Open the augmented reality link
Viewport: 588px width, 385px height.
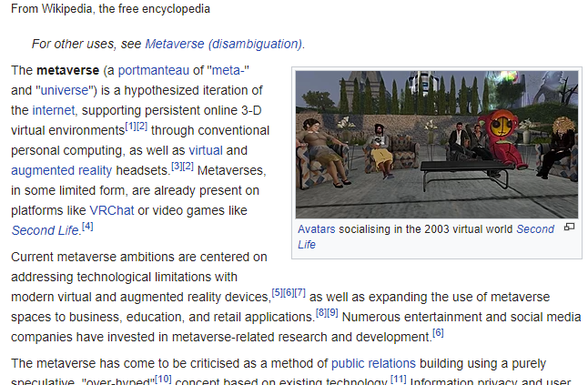61,170
